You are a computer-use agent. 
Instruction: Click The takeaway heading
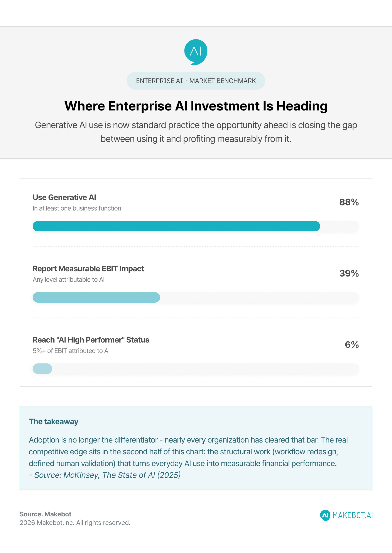[x=53, y=422]
